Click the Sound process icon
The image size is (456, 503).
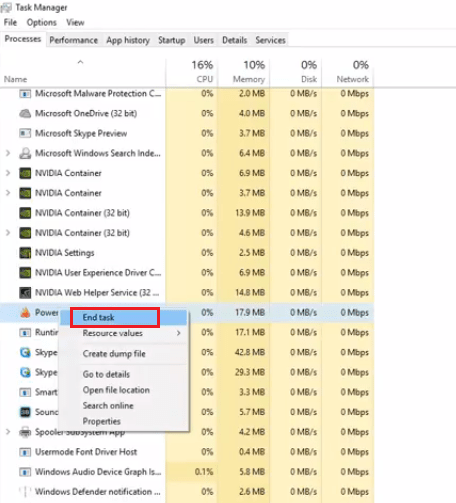[x=25, y=412]
